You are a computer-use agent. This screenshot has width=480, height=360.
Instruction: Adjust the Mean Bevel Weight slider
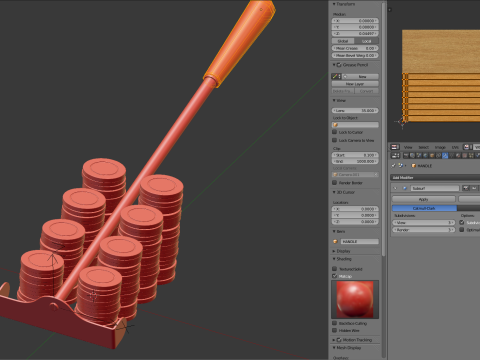click(x=355, y=55)
